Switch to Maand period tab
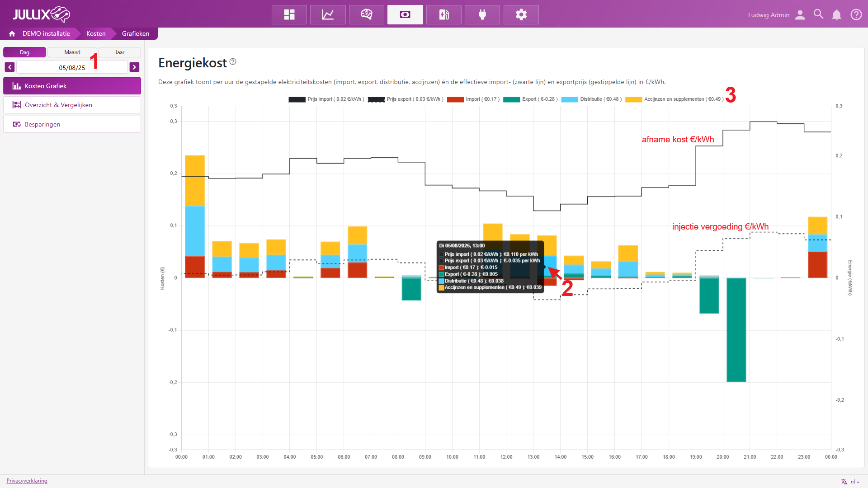868x488 pixels. tap(72, 52)
